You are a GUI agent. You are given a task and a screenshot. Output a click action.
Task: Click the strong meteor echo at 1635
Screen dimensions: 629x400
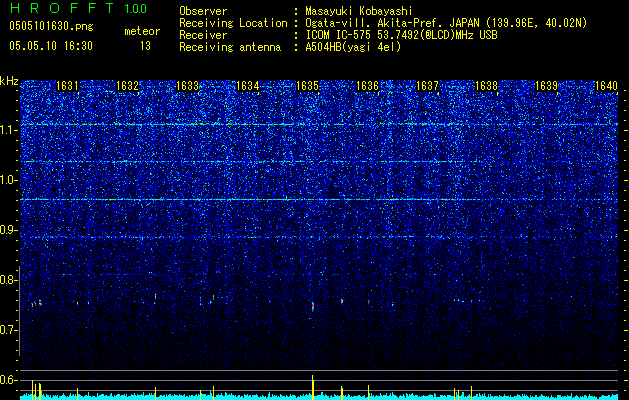(x=312, y=307)
